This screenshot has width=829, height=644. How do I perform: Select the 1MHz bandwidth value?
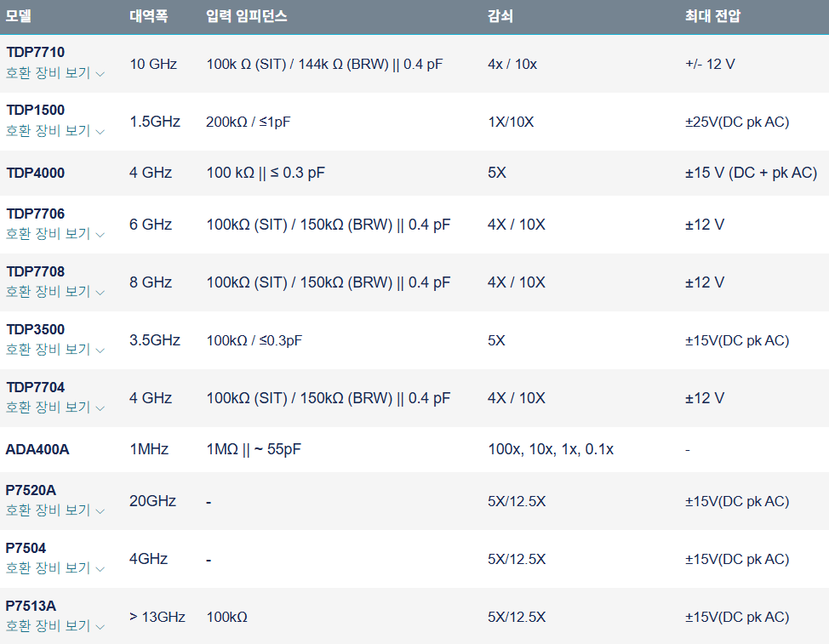tap(149, 449)
